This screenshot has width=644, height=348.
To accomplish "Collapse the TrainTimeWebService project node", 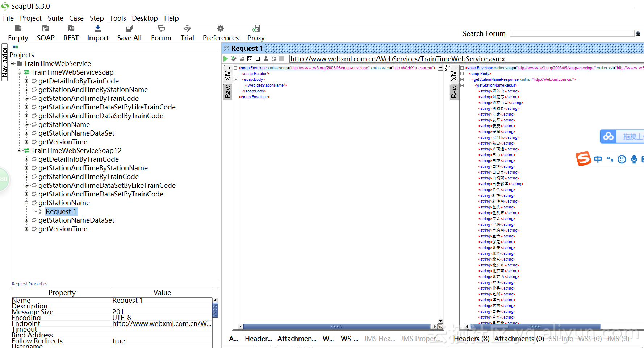I will coord(12,63).
